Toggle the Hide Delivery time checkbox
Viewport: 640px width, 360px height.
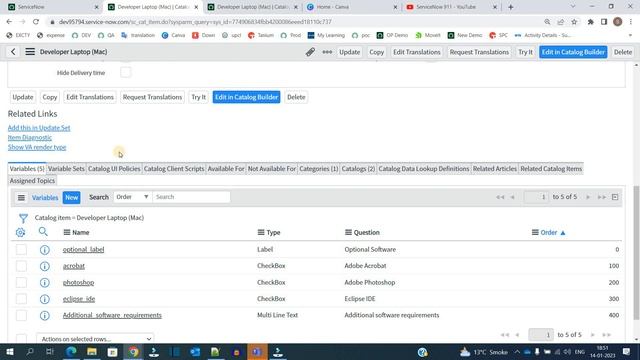(x=125, y=73)
